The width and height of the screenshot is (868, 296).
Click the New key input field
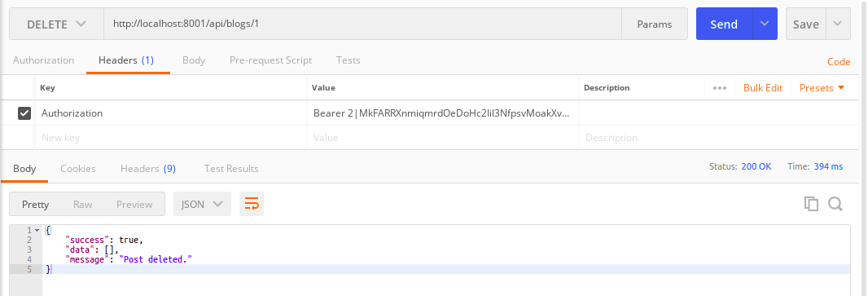(171, 138)
